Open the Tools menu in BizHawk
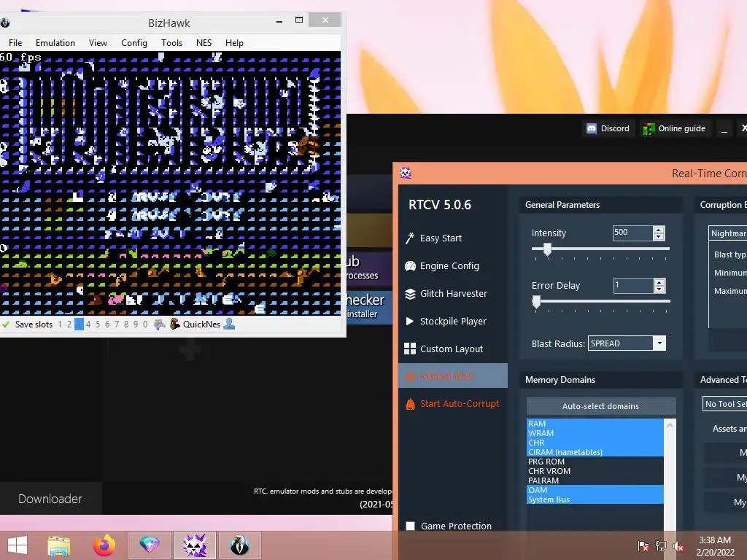Viewport: 747px width, 560px height. [x=172, y=43]
